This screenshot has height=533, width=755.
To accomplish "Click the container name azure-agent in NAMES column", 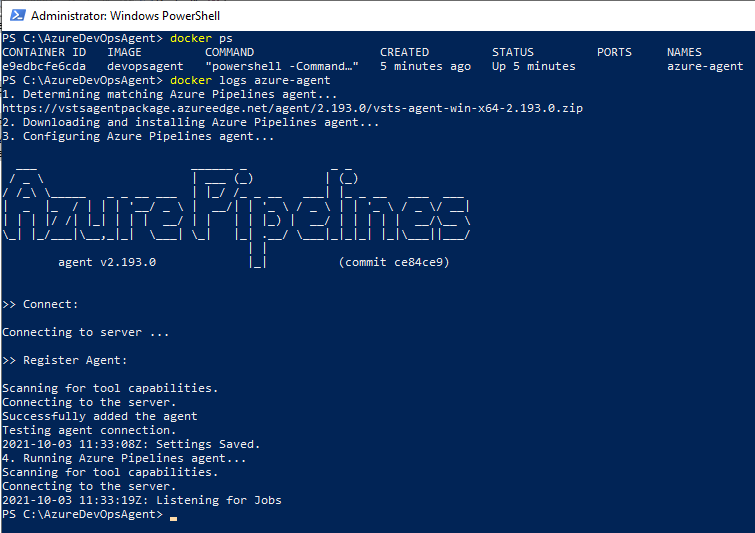I will [x=705, y=66].
